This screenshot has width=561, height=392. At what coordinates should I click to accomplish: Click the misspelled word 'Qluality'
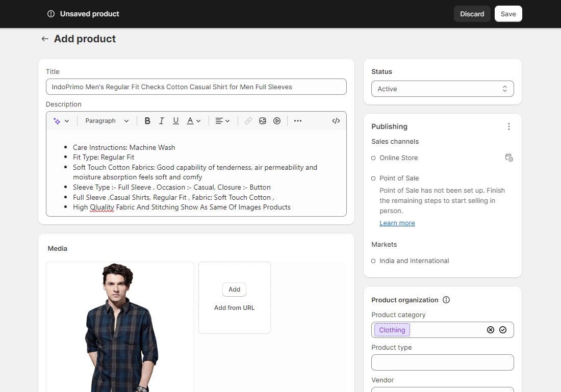(x=102, y=207)
